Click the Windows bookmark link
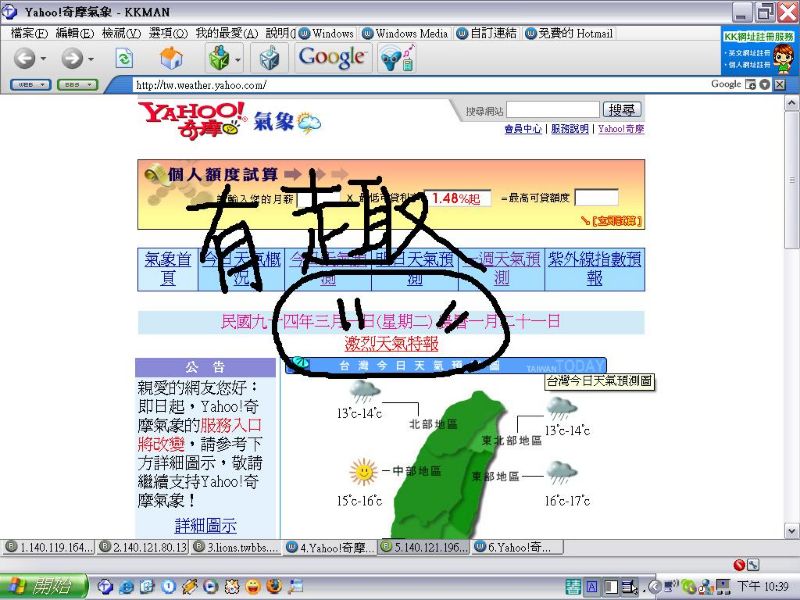 coord(327,34)
